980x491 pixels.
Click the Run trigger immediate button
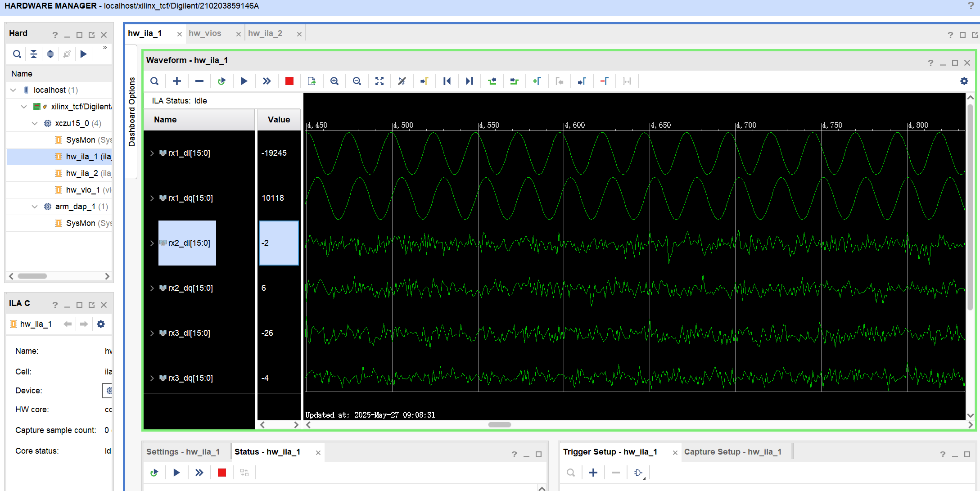[266, 81]
